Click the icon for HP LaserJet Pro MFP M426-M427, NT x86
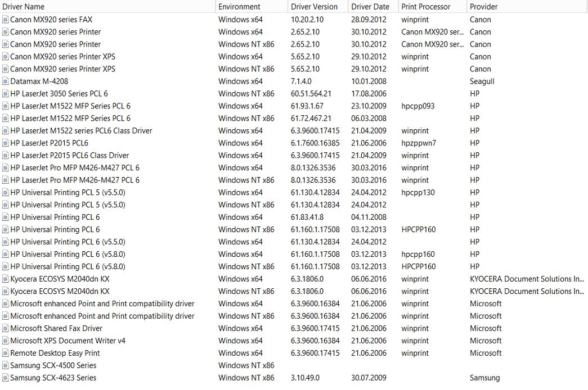This screenshot has width=588, height=390. (5, 180)
